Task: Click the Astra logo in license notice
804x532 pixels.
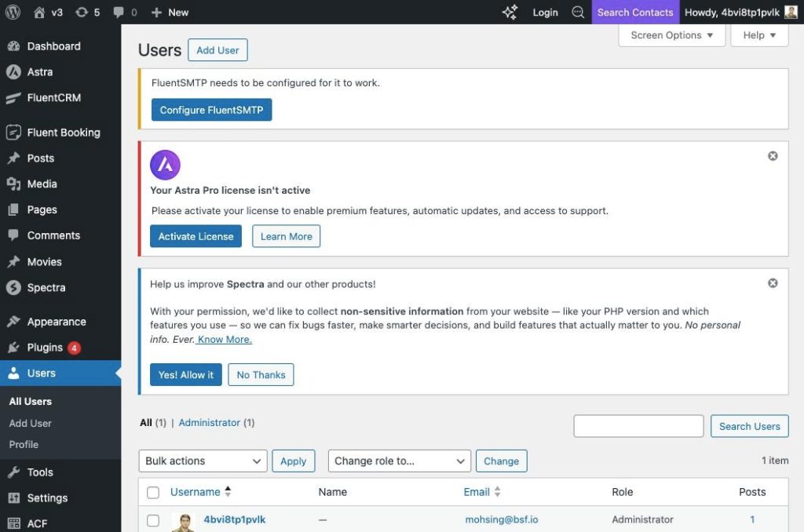Action: (165, 165)
